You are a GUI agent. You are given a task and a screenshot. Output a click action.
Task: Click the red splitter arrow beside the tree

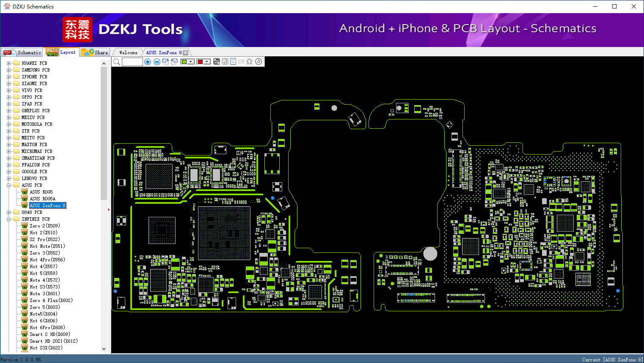[x=109, y=209]
